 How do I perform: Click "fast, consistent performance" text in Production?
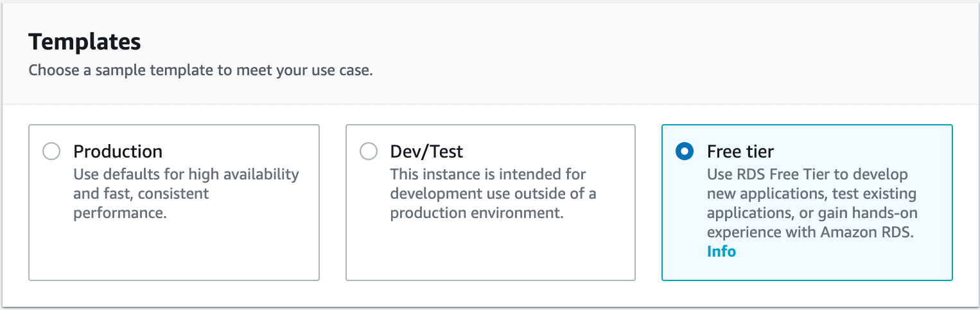click(x=141, y=203)
